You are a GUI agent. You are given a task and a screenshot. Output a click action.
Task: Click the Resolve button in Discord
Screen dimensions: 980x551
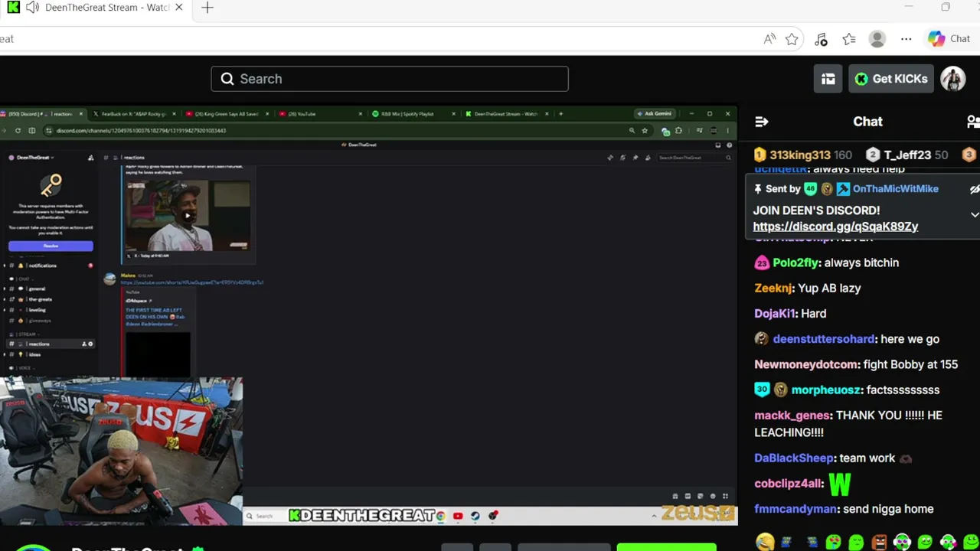[51, 246]
